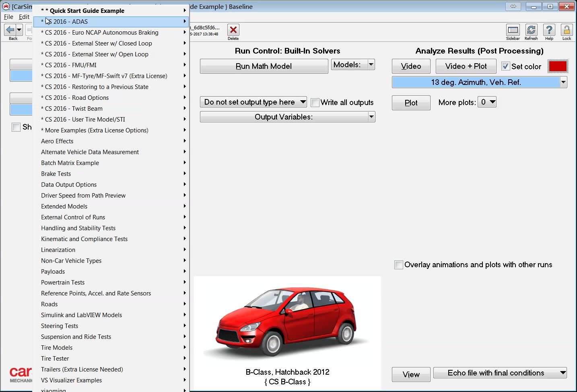Open the Help question mark icon
Viewport: 577px width, 392px height.
pyautogui.click(x=549, y=30)
